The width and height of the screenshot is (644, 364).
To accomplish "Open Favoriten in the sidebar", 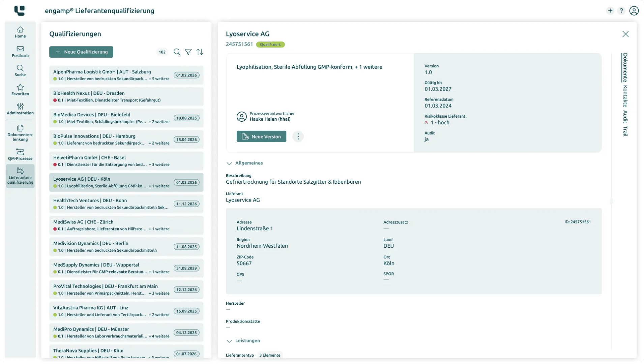I will [x=20, y=90].
